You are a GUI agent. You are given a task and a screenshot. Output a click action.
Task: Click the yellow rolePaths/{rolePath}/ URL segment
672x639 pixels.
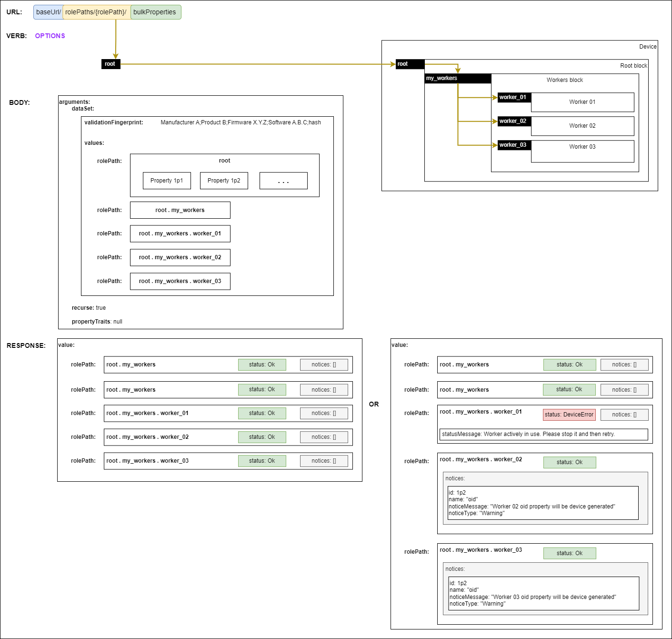coord(97,12)
